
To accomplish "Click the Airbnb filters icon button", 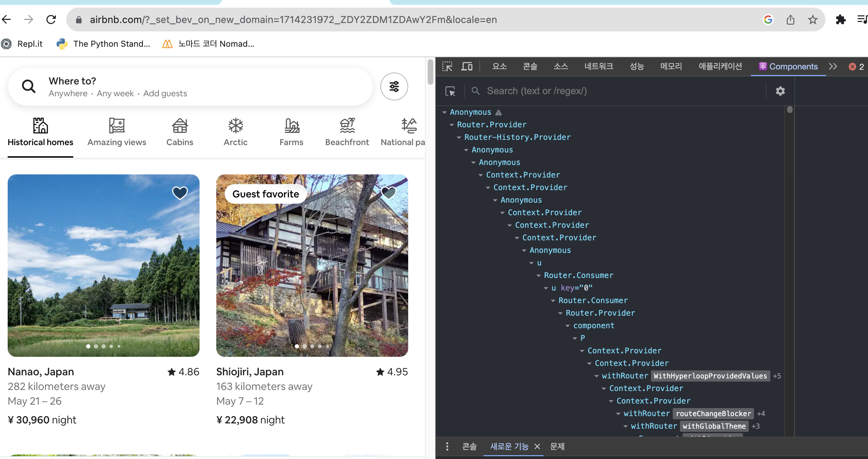I will (x=394, y=86).
